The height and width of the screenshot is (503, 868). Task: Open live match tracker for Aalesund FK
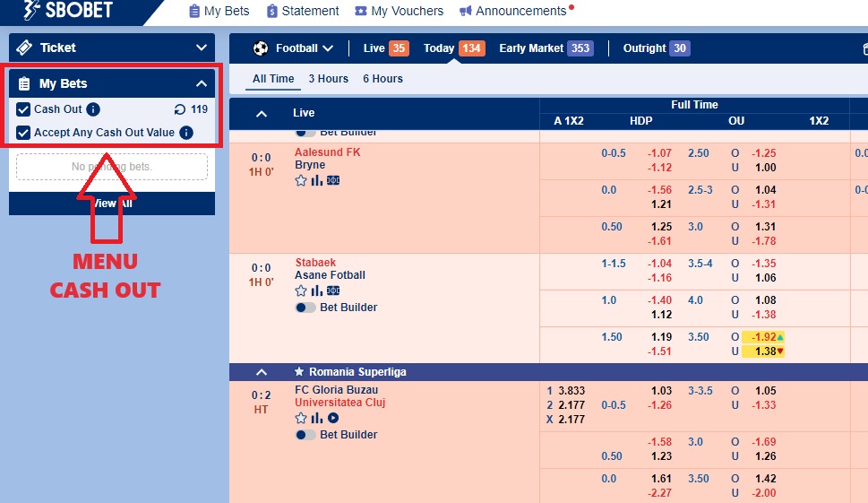point(333,180)
